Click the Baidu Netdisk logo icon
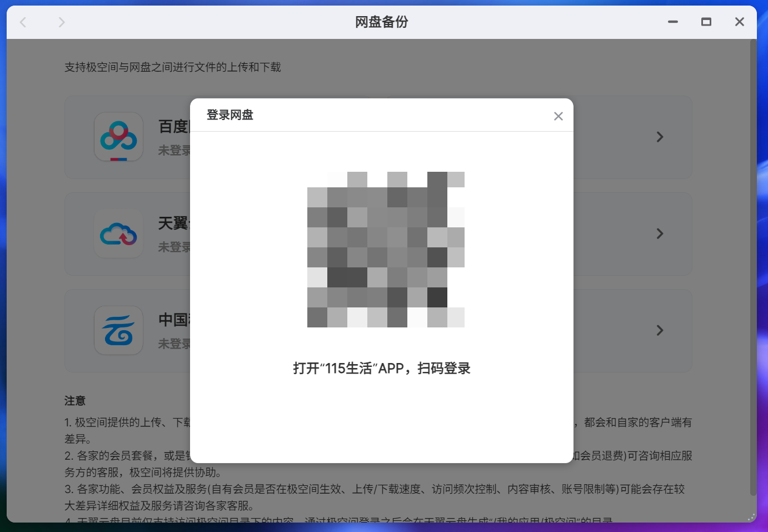This screenshot has width=768, height=532. [x=118, y=137]
